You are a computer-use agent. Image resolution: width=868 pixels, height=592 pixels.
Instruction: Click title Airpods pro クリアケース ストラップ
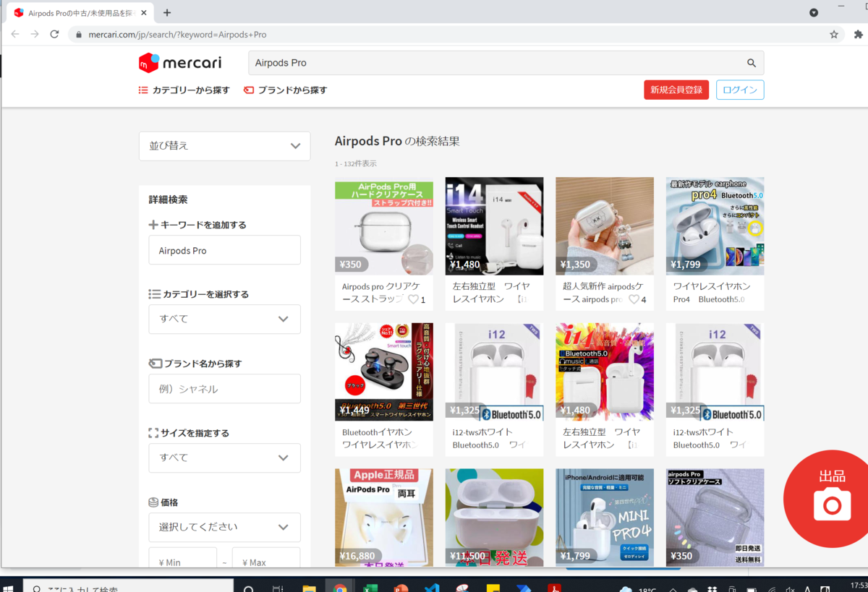pos(383,293)
